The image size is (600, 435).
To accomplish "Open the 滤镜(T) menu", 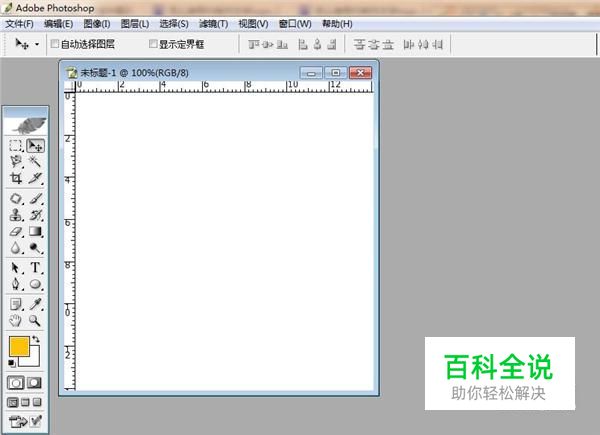I will tap(214, 24).
